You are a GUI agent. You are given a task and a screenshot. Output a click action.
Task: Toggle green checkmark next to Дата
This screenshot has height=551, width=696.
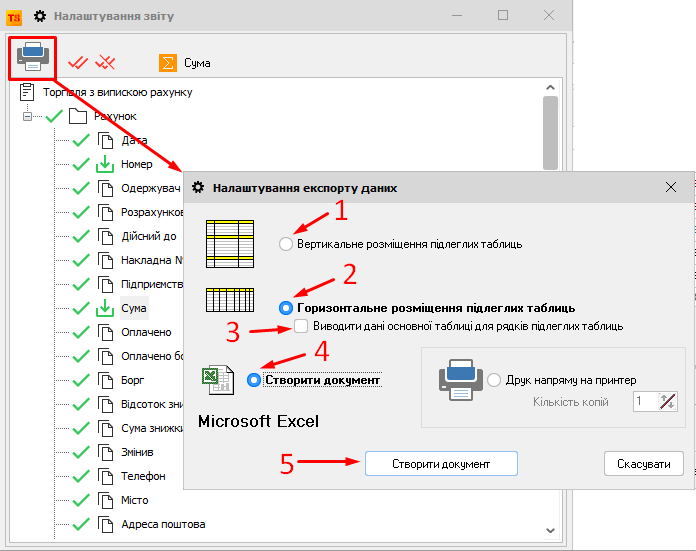tap(82, 140)
